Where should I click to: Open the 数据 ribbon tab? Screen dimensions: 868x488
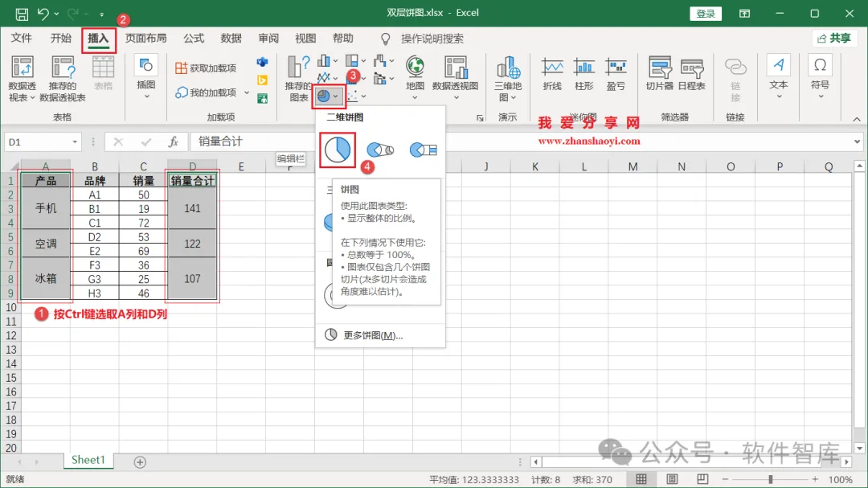tap(231, 39)
